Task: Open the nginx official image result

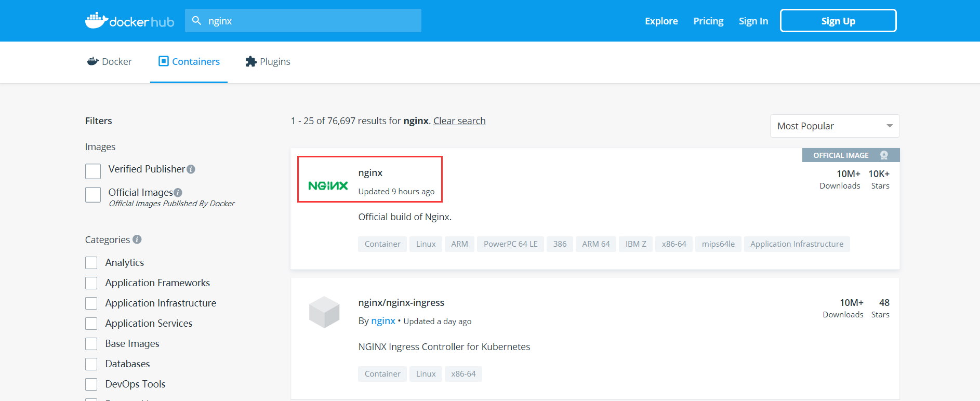Action: (370, 173)
